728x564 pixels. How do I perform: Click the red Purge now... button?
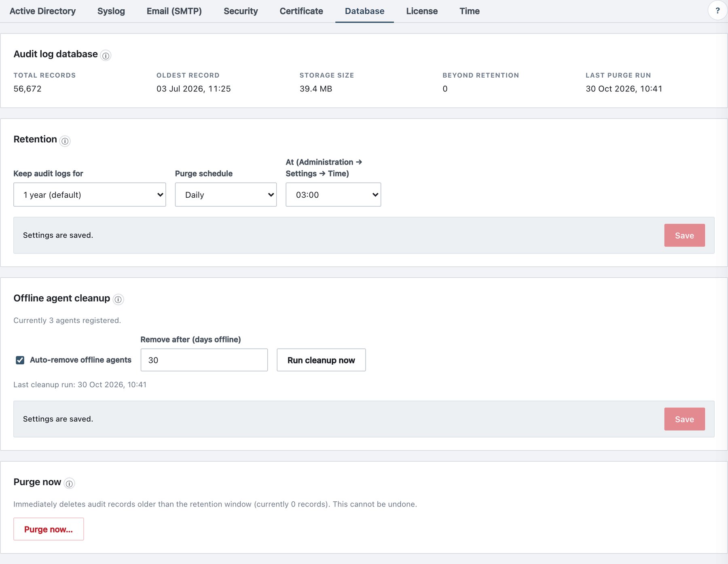click(49, 529)
